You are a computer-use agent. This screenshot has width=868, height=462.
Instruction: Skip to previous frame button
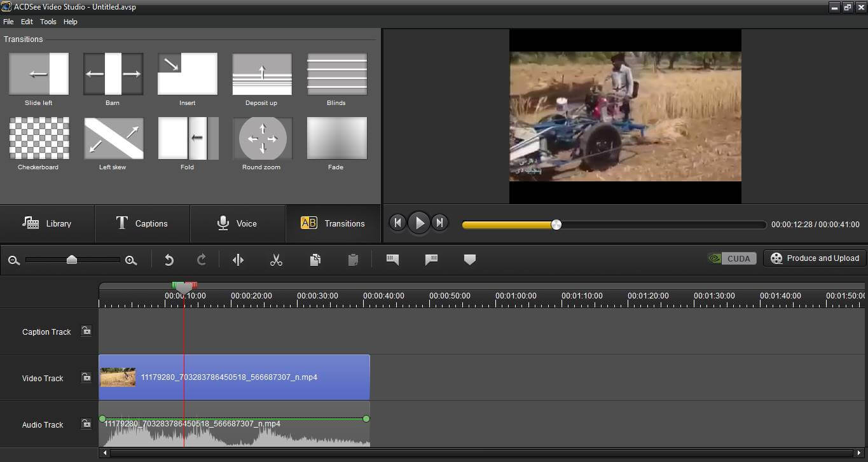(x=397, y=223)
